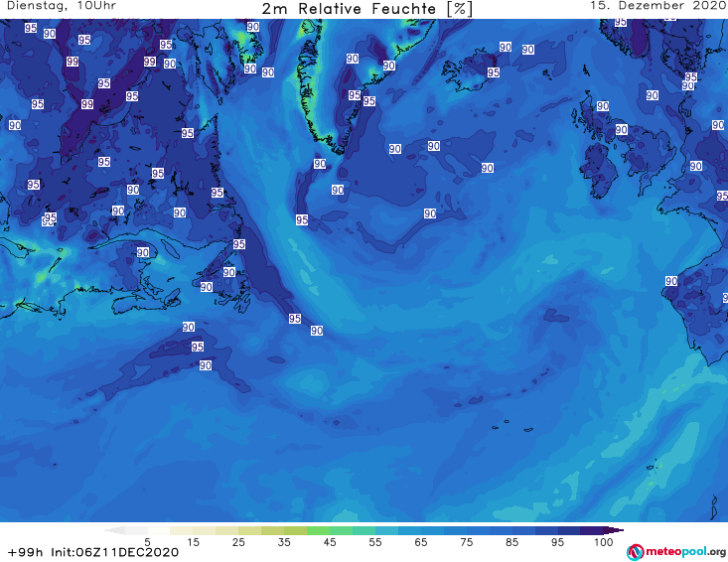Click the '85' value on the color scale
The height and width of the screenshot is (562, 728).
click(x=511, y=542)
